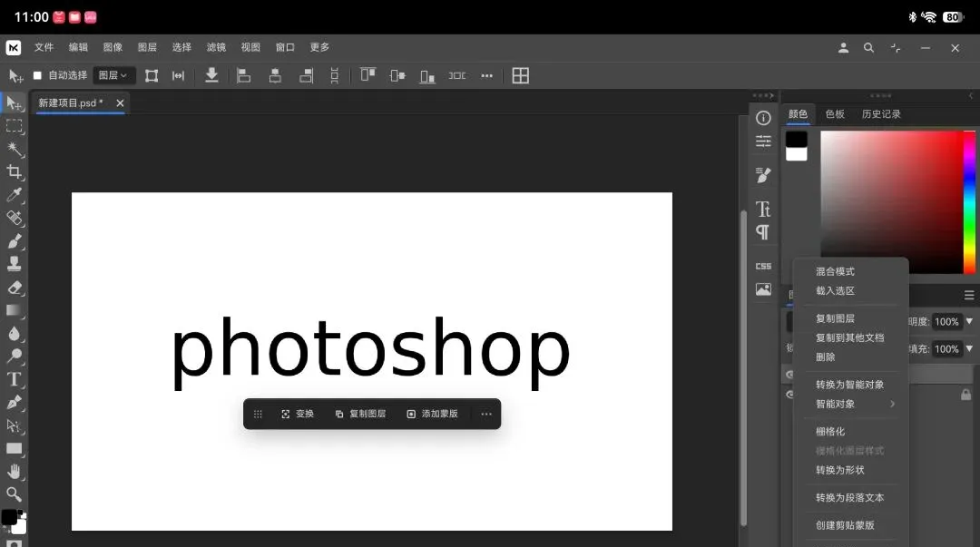Switch to the 历史记录 tab
This screenshot has width=980, height=547.
(881, 113)
